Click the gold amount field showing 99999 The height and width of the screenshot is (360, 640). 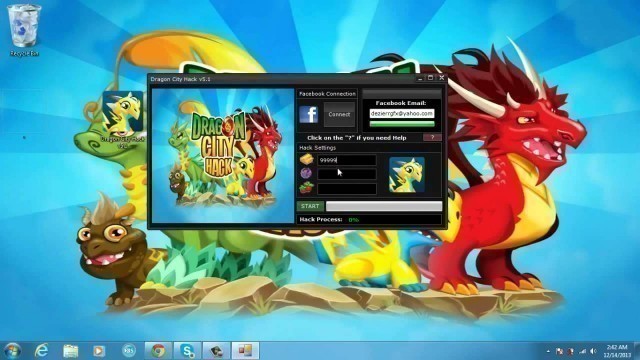(347, 160)
